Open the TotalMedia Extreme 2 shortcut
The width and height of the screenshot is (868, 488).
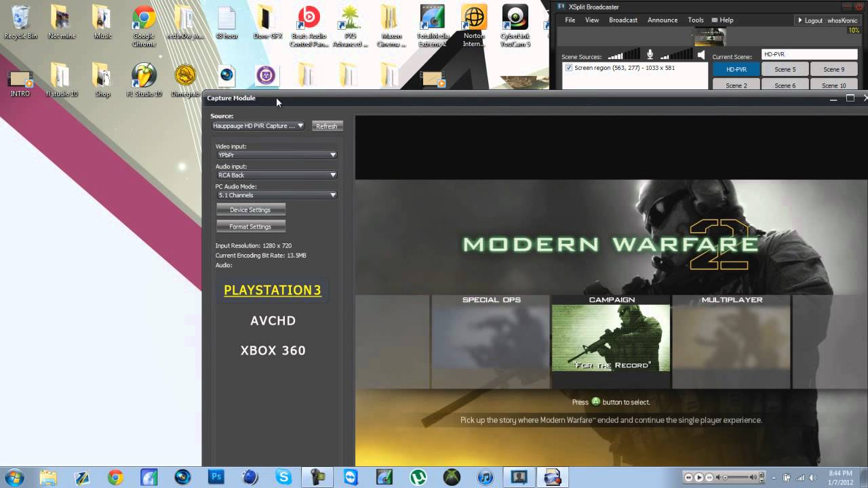(x=432, y=26)
